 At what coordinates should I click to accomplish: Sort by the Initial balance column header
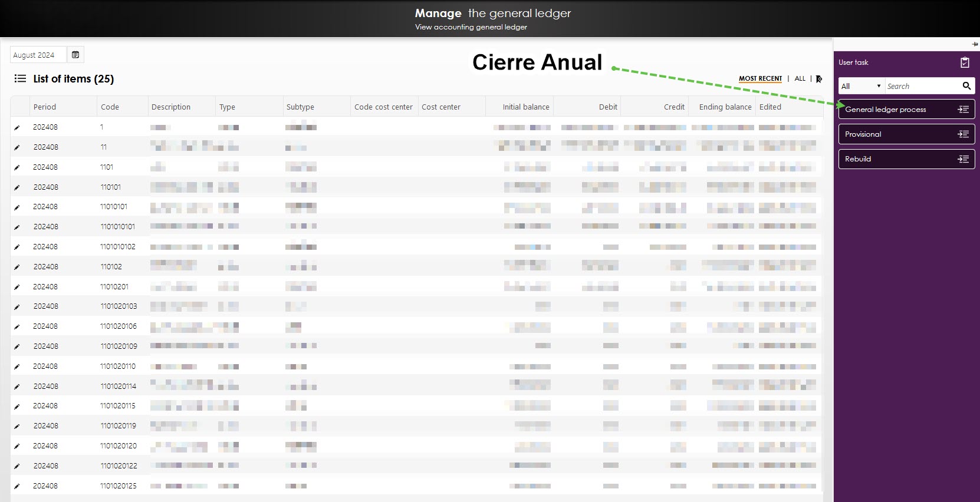pos(526,107)
